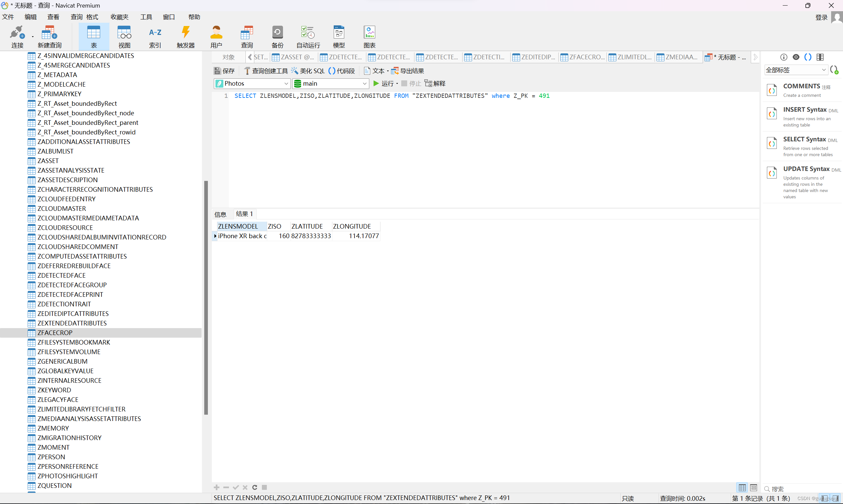This screenshot has width=843, height=504.
Task: Click the 运行 run button
Action: pyautogui.click(x=384, y=84)
